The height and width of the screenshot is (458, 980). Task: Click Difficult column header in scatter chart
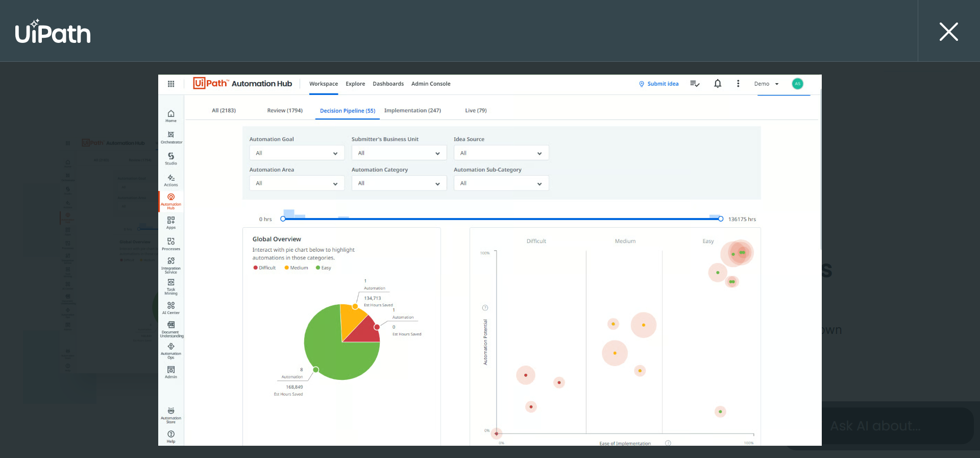click(536, 241)
